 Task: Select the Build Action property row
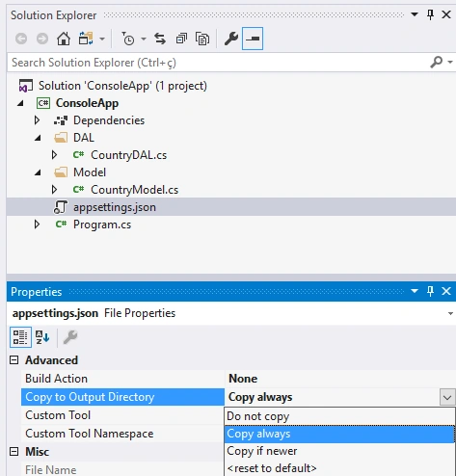coord(122,379)
